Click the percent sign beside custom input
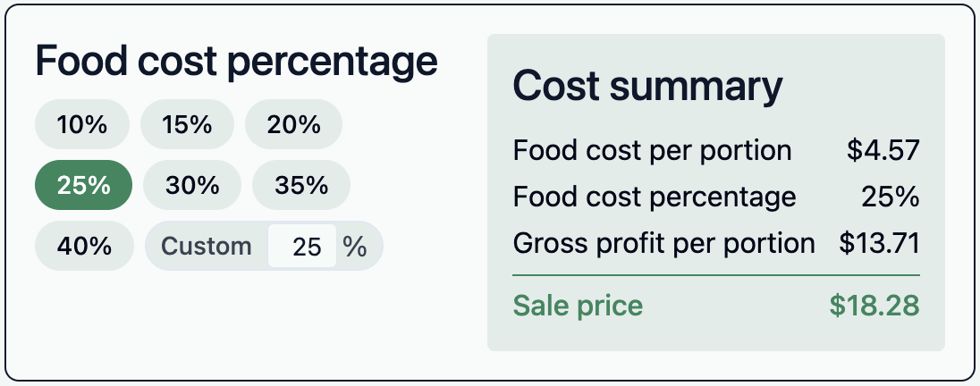Image resolution: width=980 pixels, height=386 pixels. [x=355, y=247]
